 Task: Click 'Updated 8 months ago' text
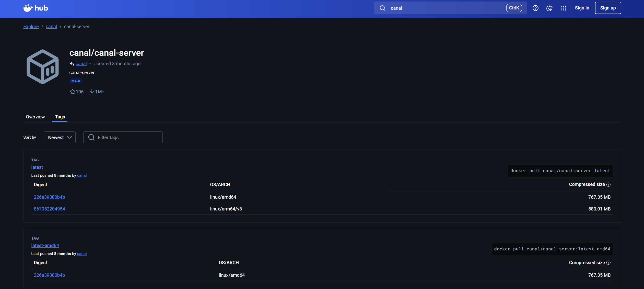tap(117, 64)
